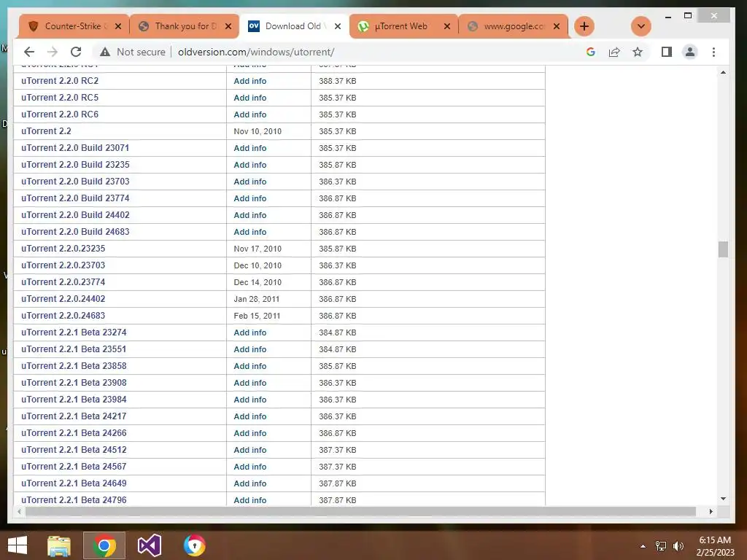Open uTorrent 2.2.1 Beta 24266 link
This screenshot has width=747, height=560.
click(x=74, y=433)
